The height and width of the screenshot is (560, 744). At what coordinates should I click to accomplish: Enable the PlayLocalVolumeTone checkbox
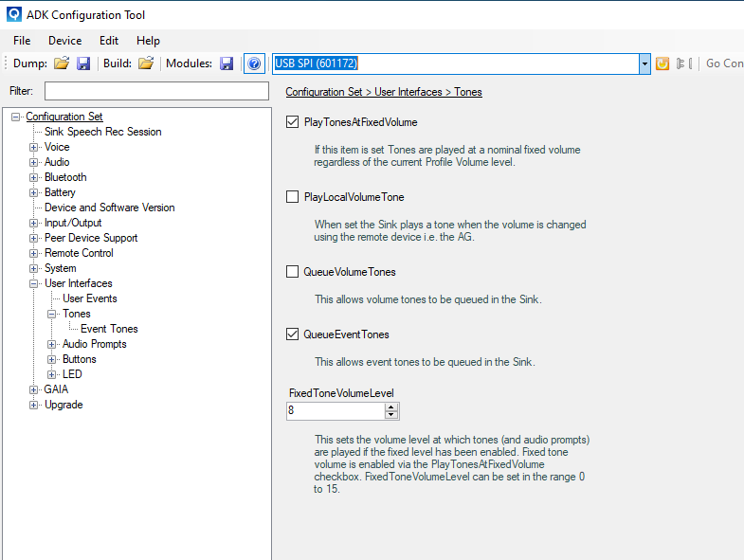(x=293, y=197)
